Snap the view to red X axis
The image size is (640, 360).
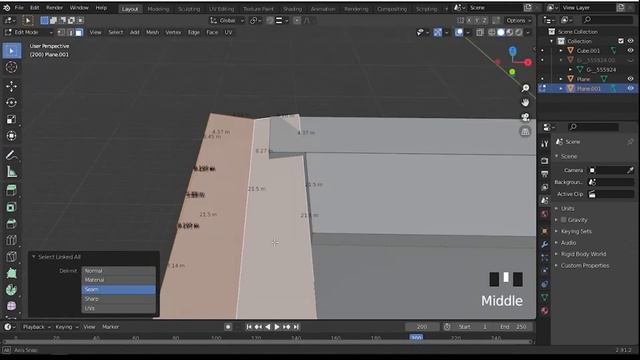pyautogui.click(x=528, y=62)
